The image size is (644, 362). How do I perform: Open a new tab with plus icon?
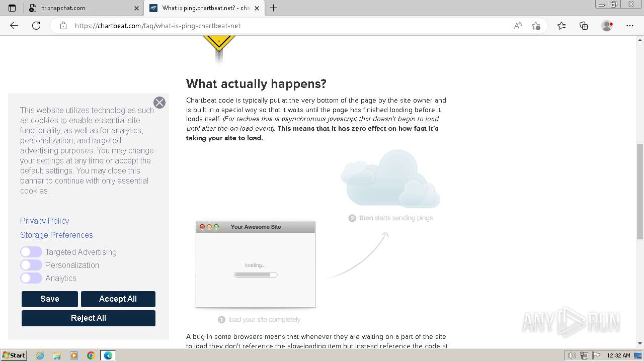click(274, 8)
